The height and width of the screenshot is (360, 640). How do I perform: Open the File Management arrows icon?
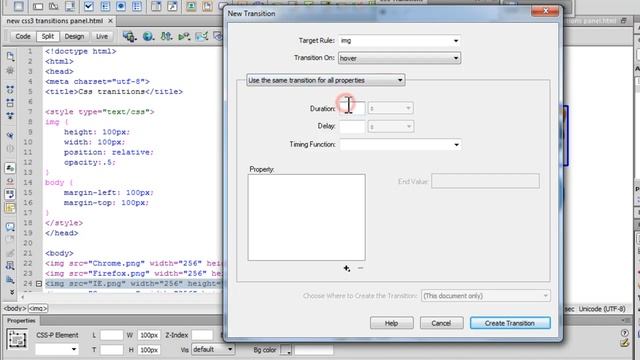click(166, 36)
